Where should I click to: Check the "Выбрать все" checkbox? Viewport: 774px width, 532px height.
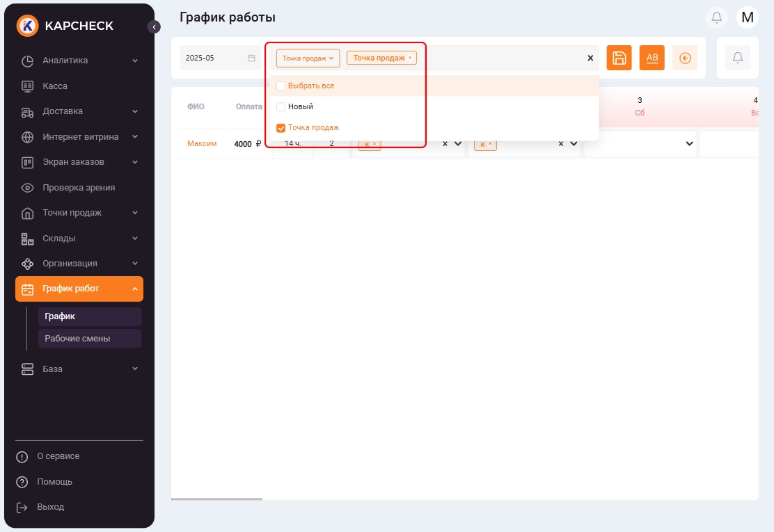click(x=281, y=86)
